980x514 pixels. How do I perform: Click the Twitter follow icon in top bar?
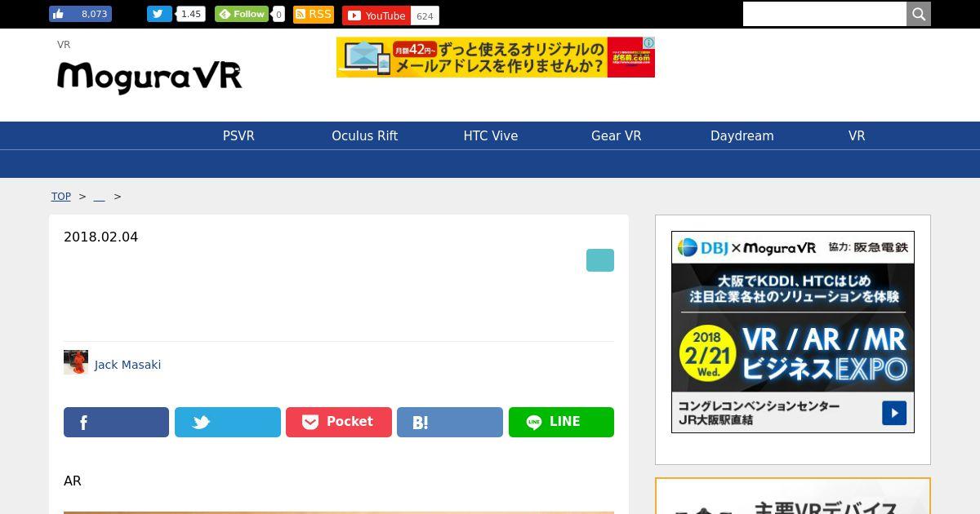point(159,14)
